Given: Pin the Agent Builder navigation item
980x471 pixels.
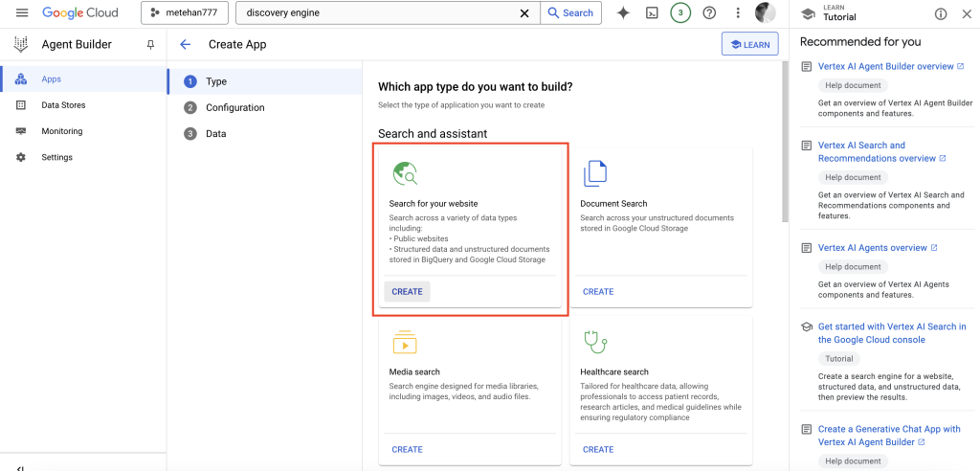Looking at the screenshot, I should pos(150,45).
